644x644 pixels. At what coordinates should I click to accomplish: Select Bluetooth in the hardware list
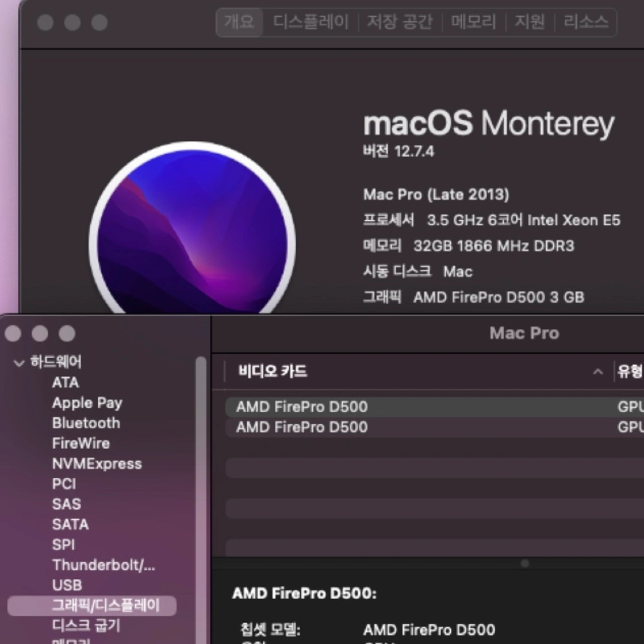click(x=86, y=423)
